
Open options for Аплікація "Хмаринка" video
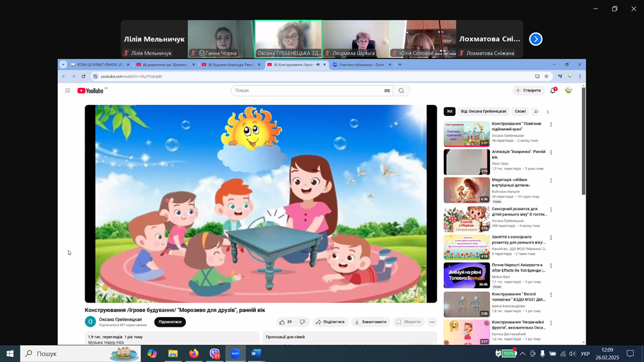click(551, 152)
